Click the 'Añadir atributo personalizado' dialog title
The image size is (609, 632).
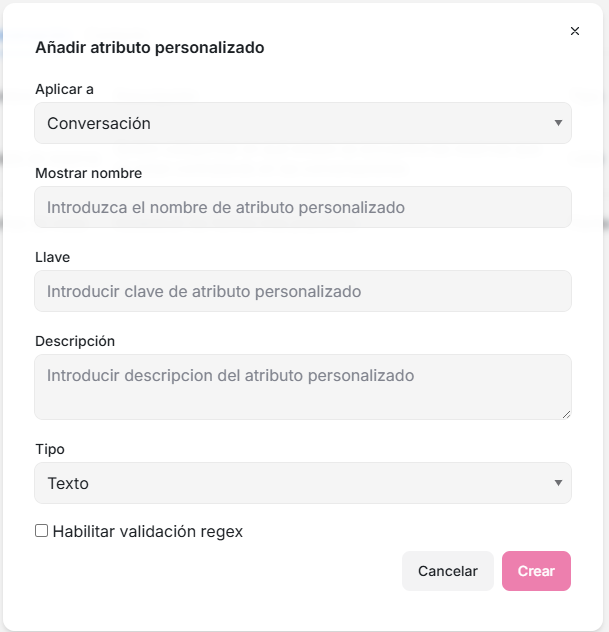(x=149, y=47)
